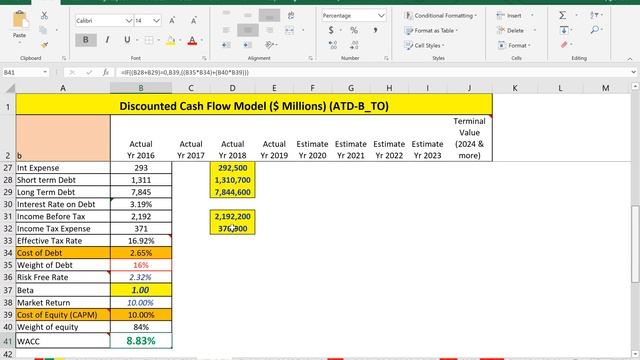
Task: Click the Copy icon
Action: tap(43, 30)
